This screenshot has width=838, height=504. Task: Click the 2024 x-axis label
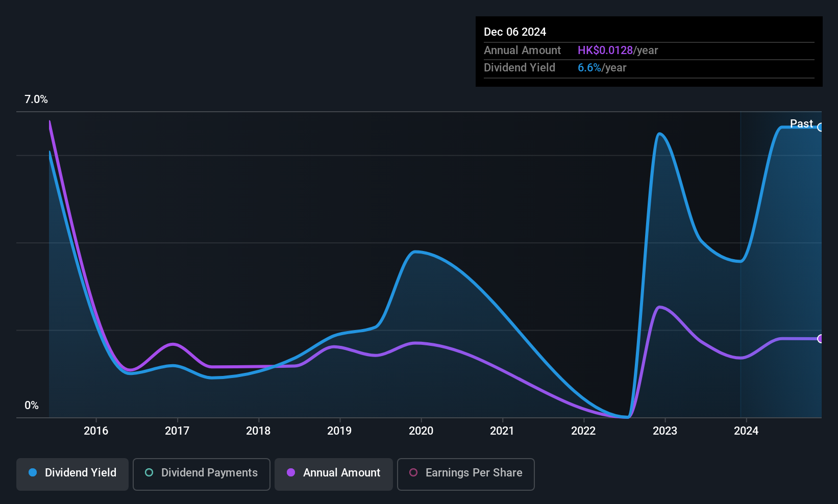pos(746,431)
